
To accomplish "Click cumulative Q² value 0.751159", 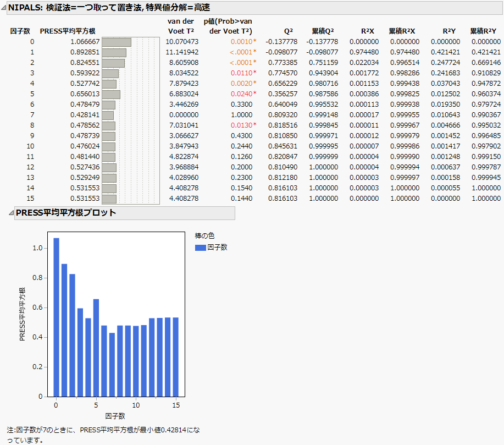I will [323, 62].
